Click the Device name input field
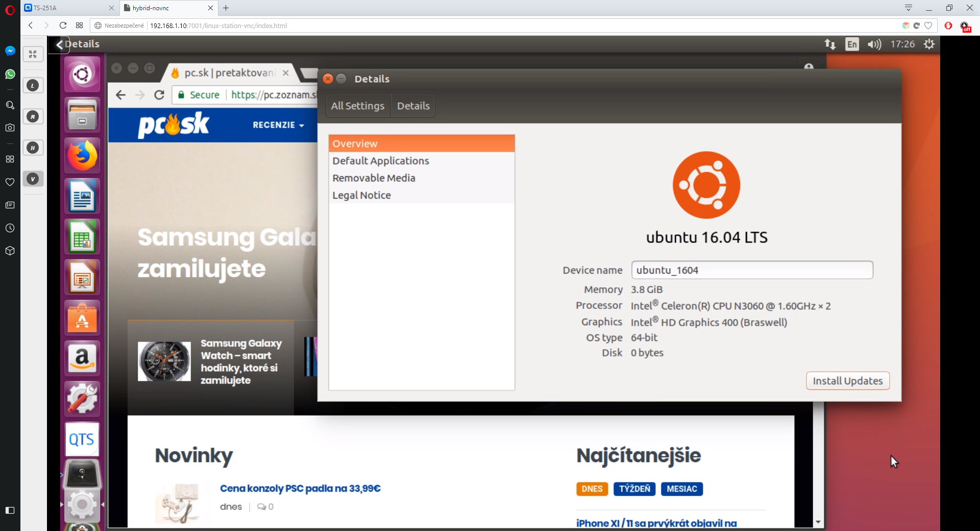The width and height of the screenshot is (980, 531). [752, 270]
